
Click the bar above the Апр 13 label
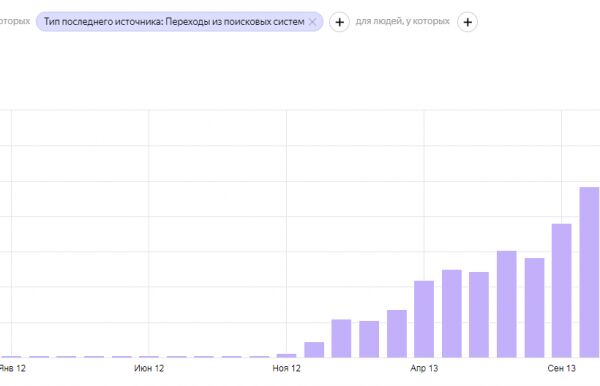[x=424, y=319]
